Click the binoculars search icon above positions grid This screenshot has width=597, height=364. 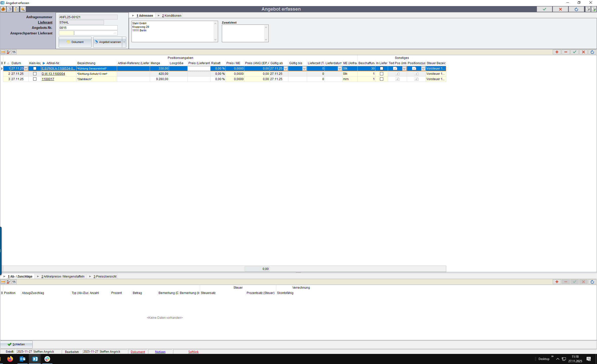click(14, 52)
